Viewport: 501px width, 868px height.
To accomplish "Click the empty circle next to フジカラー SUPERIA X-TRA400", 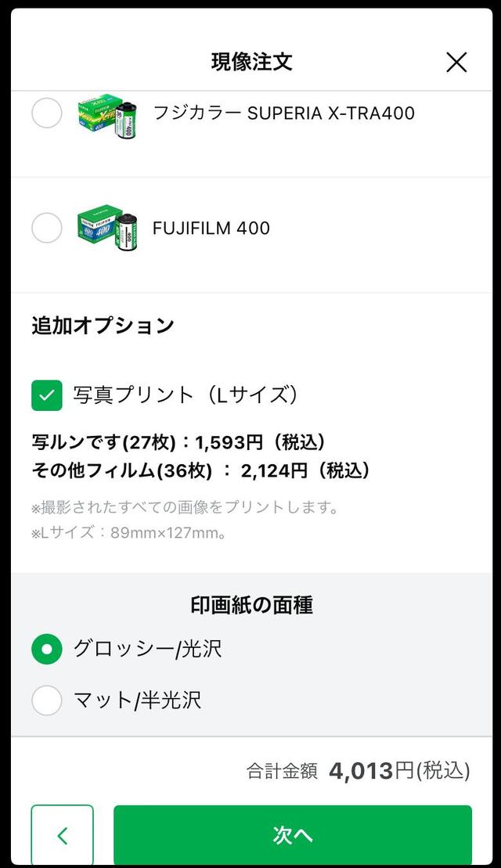I will point(47,113).
